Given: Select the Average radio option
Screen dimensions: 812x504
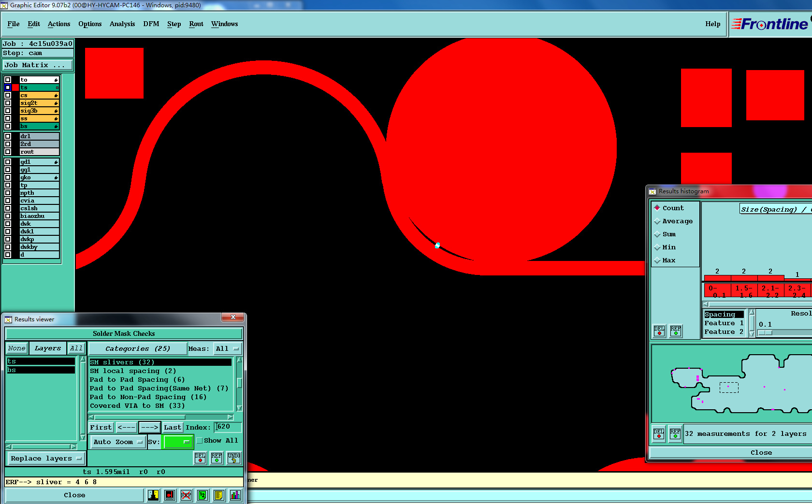Looking at the screenshot, I should point(657,221).
